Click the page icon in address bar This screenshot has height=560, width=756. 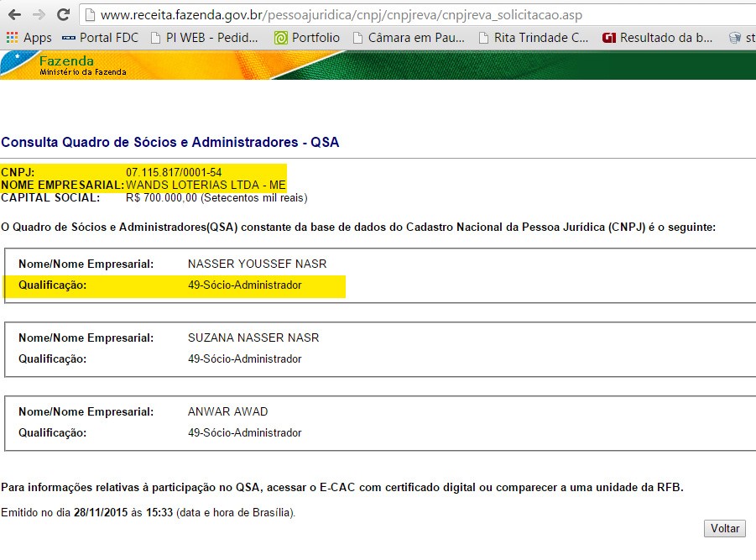click(90, 15)
